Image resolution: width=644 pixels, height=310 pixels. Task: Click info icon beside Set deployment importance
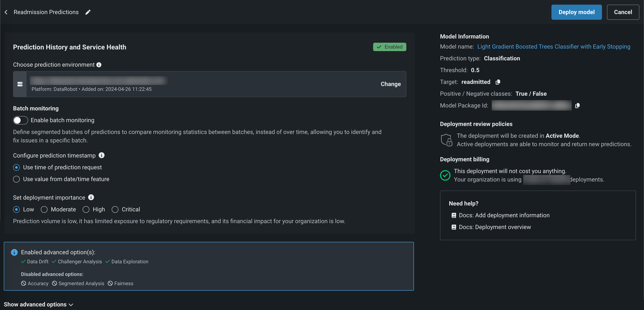[91, 197]
